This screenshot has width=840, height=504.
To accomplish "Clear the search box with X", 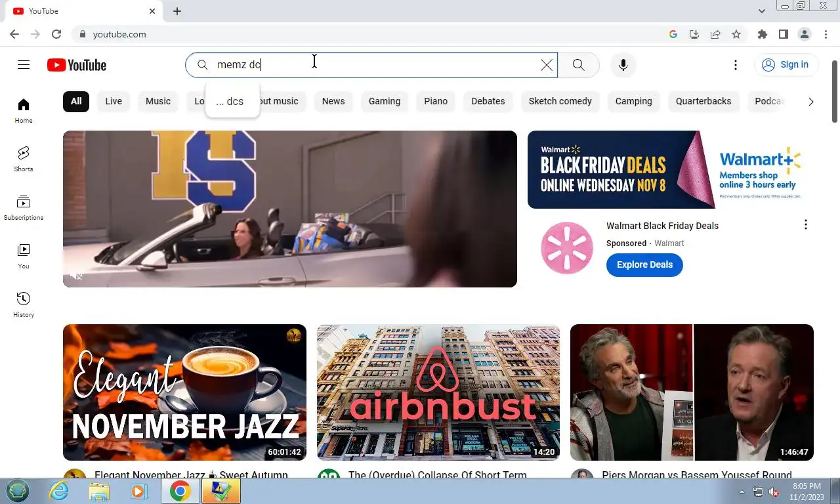I will (x=547, y=65).
